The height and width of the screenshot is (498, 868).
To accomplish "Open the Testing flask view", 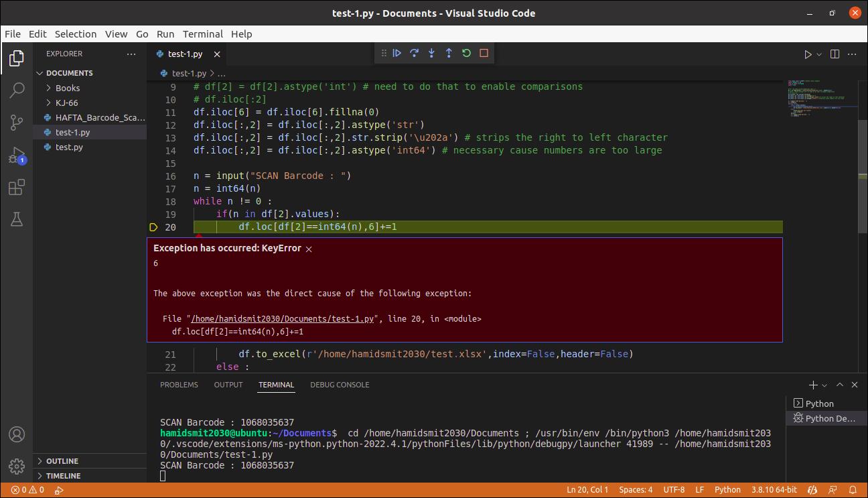I will point(17,219).
